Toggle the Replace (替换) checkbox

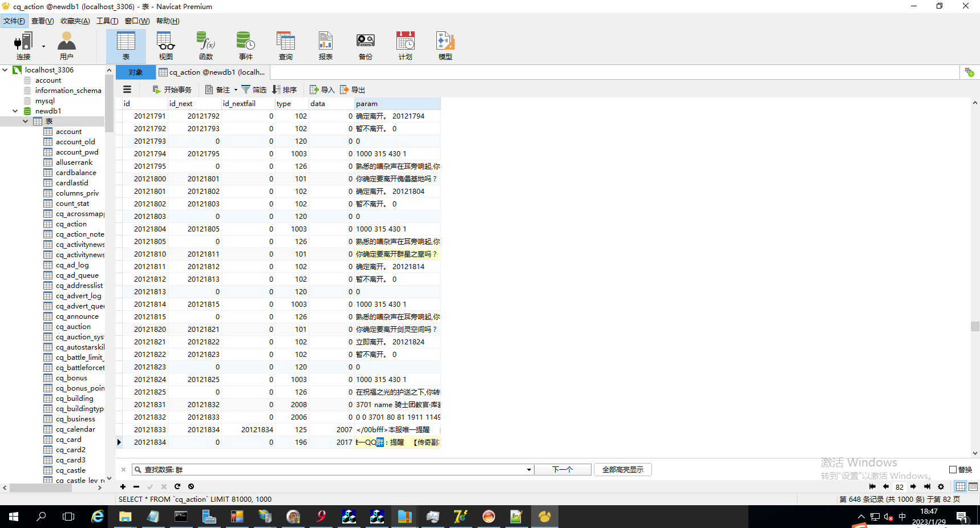click(953, 470)
